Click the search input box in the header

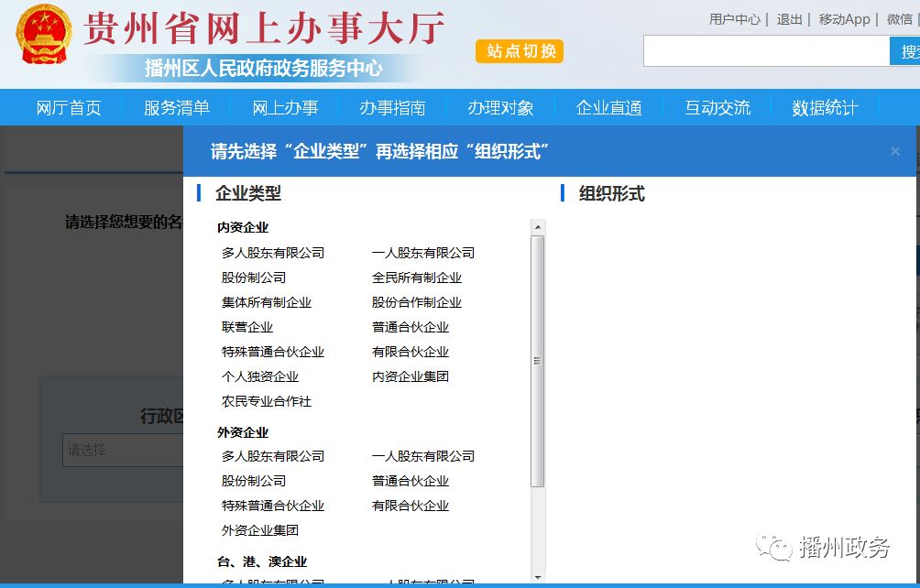tap(766, 51)
